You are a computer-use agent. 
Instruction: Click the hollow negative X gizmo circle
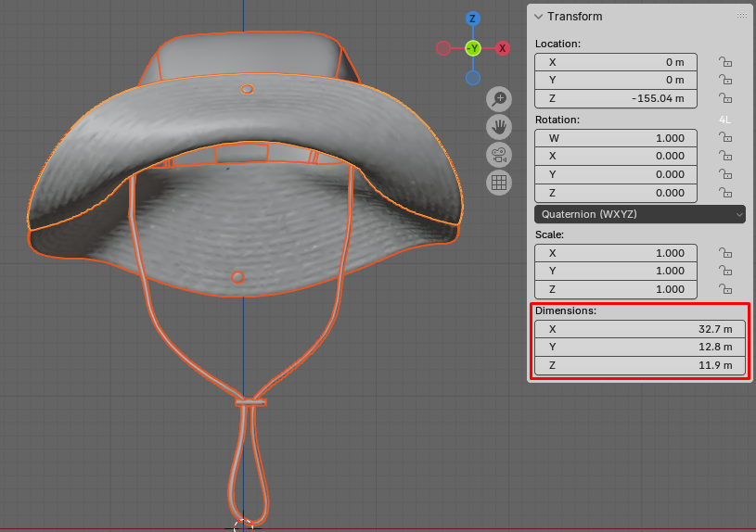point(443,48)
